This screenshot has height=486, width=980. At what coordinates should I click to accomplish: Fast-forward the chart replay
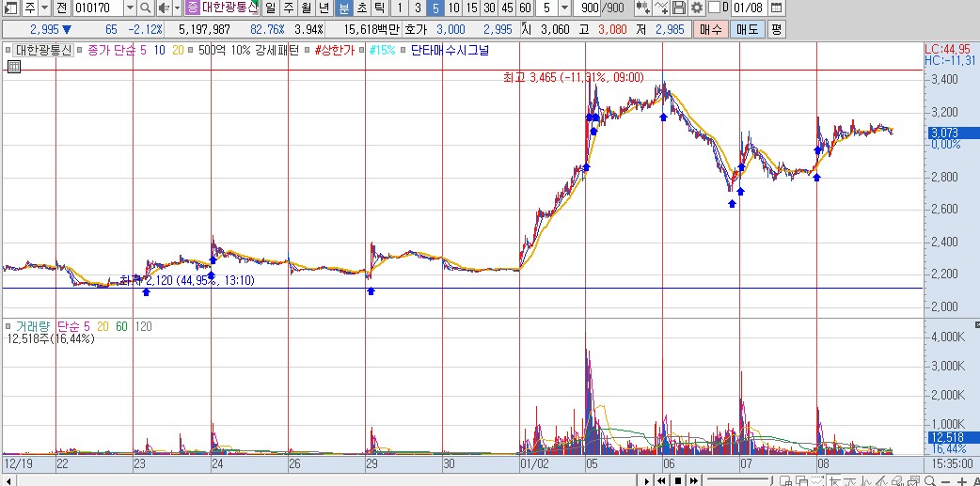[694, 481]
